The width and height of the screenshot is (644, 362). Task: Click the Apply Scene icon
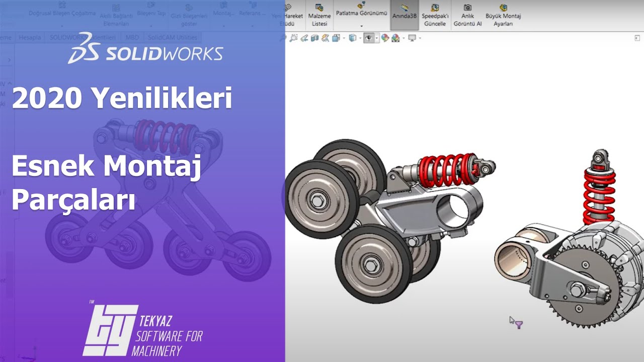pos(395,38)
